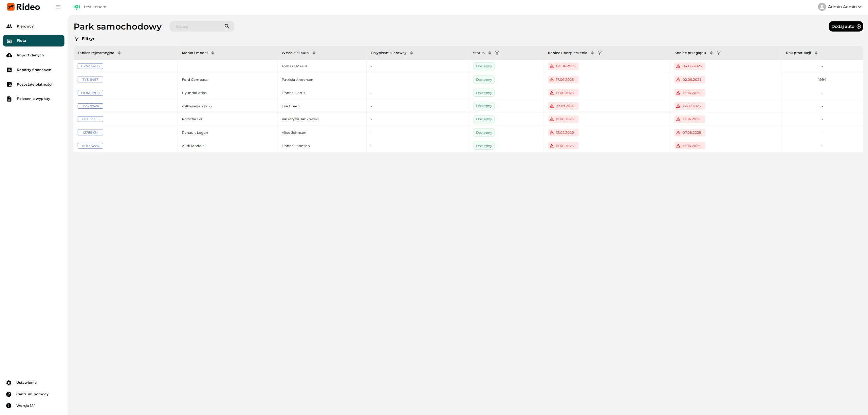Sort by Przypisani kierowcy arrows

[x=411, y=53]
